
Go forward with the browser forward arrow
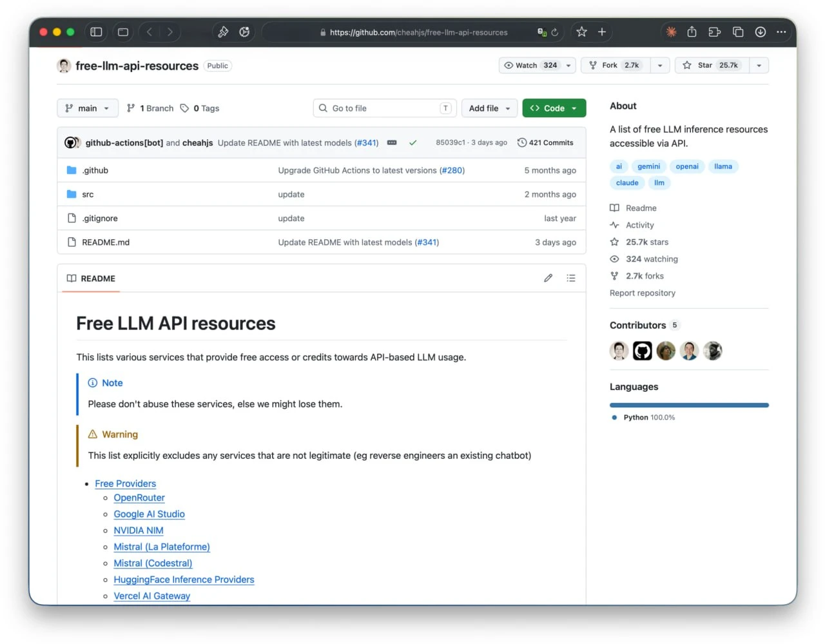pyautogui.click(x=170, y=32)
